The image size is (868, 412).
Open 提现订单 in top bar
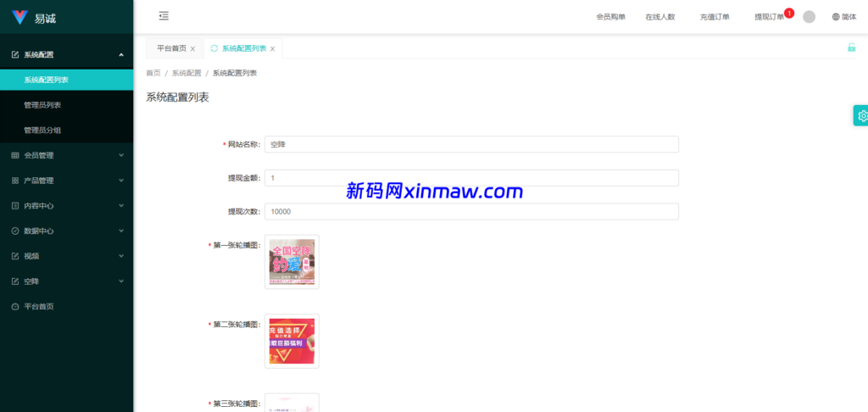tap(769, 17)
